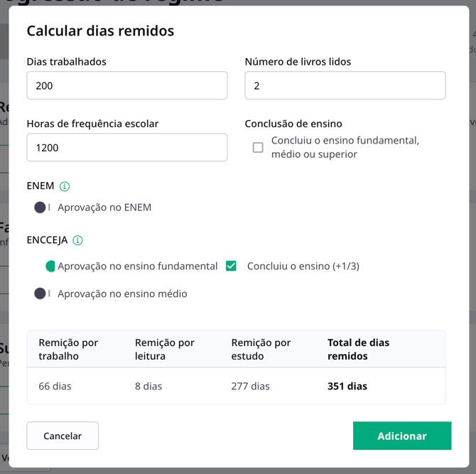This screenshot has width=476, height=474.
Task: Open the ENCCEJA info icon
Action: click(77, 240)
